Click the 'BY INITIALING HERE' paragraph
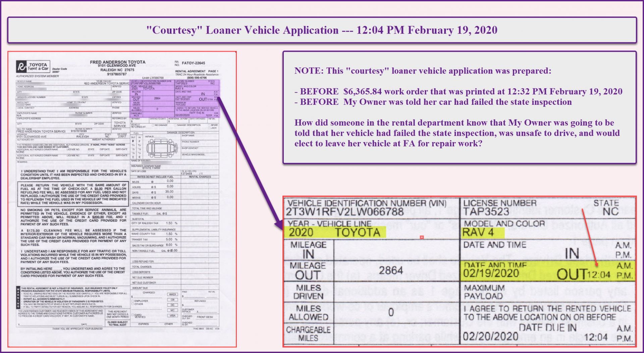 click(x=72, y=272)
